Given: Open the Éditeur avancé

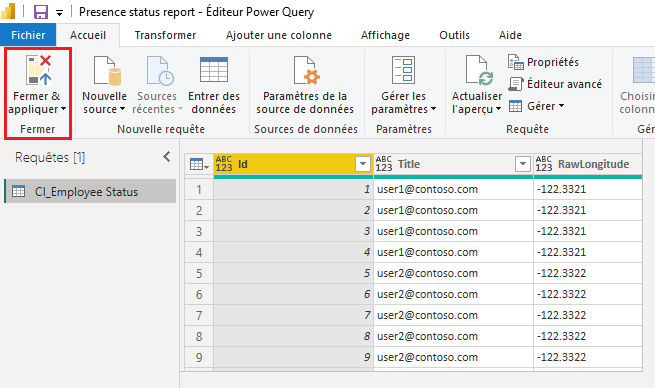Looking at the screenshot, I should pos(555,84).
